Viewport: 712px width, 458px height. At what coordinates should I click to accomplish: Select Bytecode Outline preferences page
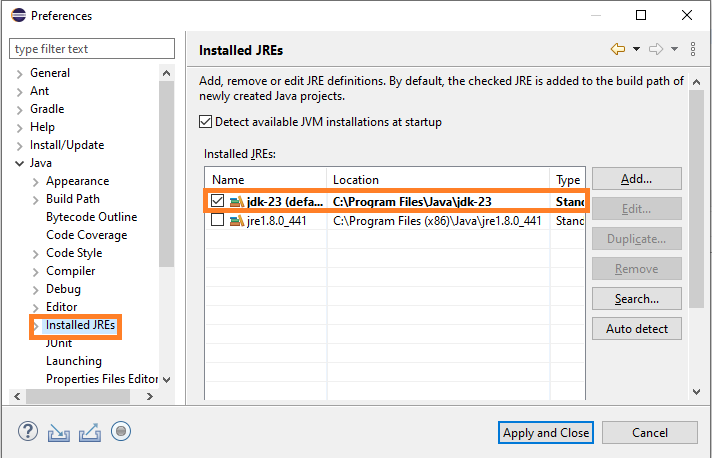91,217
